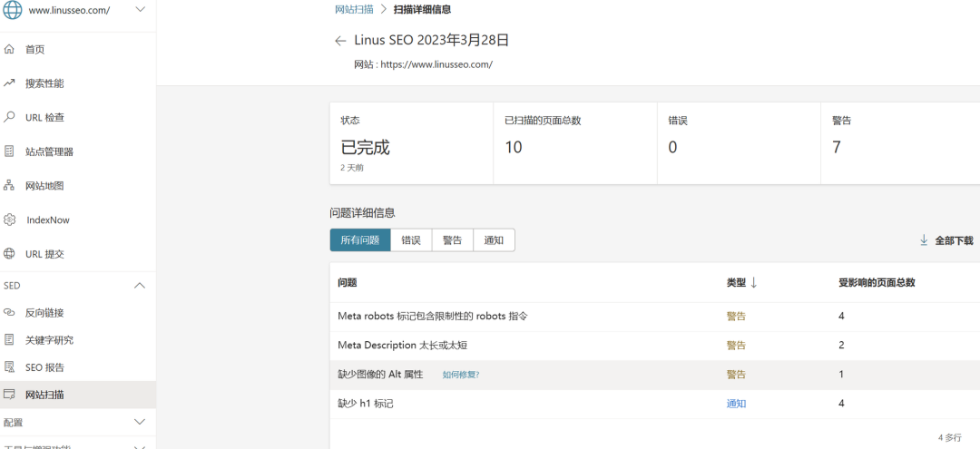This screenshot has width=980, height=449.
Task: Click the 如何修复? link
Action: click(x=461, y=375)
